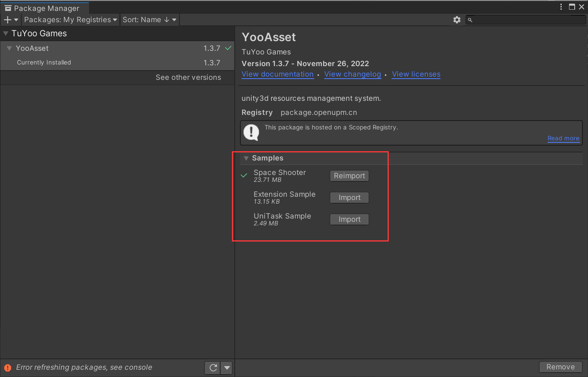Click the installed checkmark beside YooAsset 1.3.7
The height and width of the screenshot is (377, 588).
(x=228, y=48)
